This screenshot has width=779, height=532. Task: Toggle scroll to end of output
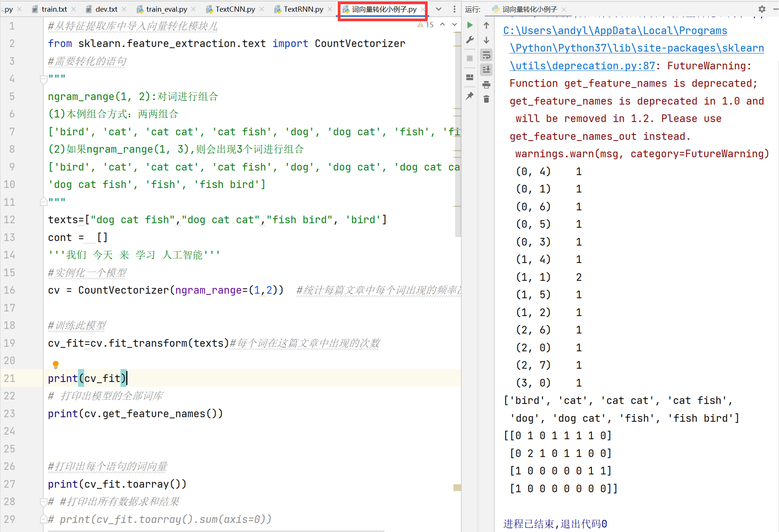click(x=486, y=70)
